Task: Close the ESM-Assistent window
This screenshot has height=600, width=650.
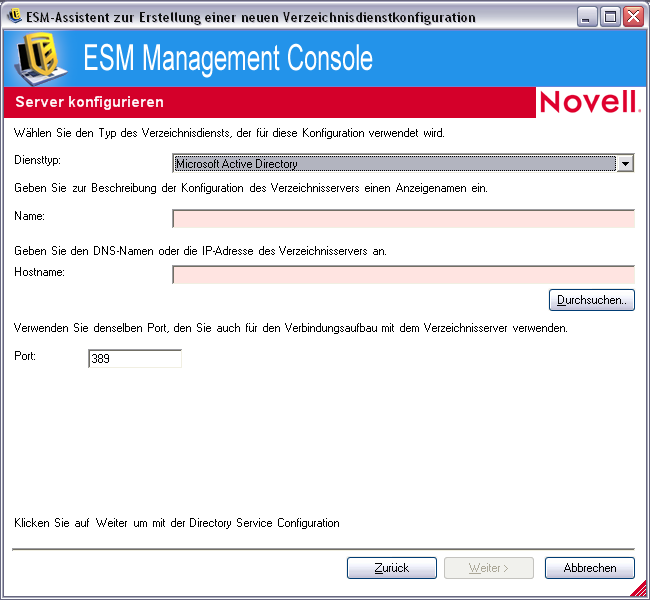Action: pos(634,17)
